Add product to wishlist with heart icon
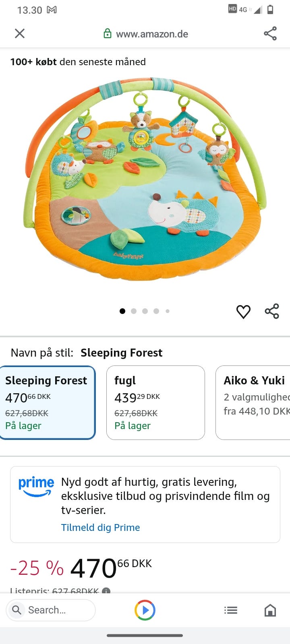The width and height of the screenshot is (290, 644). [x=243, y=312]
